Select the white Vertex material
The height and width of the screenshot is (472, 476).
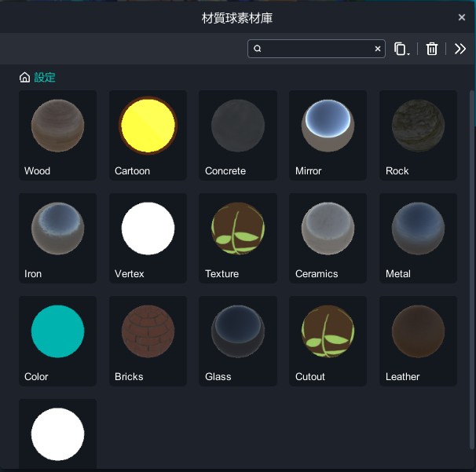[148, 228]
